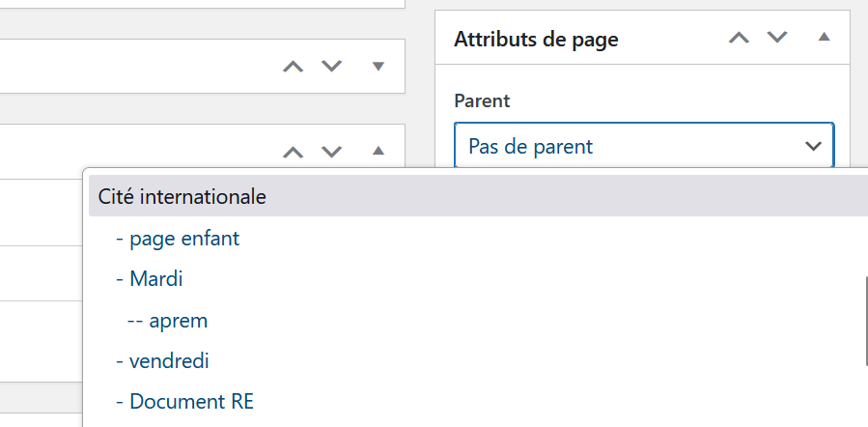Collapse the Attributs de page panel
The width and height of the screenshot is (868, 427).
[824, 39]
